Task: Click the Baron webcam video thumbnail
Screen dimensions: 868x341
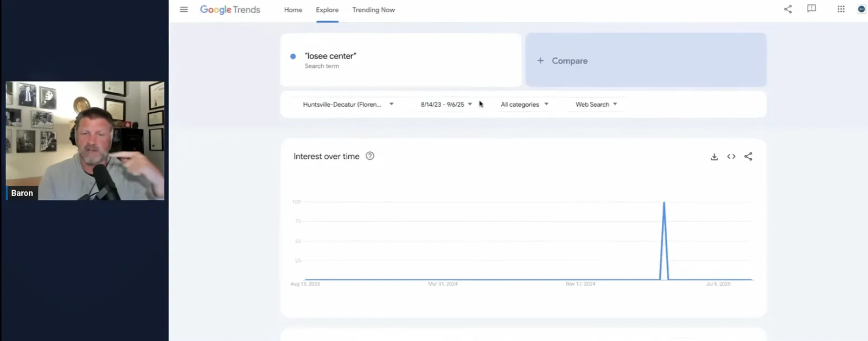Action: (x=85, y=141)
